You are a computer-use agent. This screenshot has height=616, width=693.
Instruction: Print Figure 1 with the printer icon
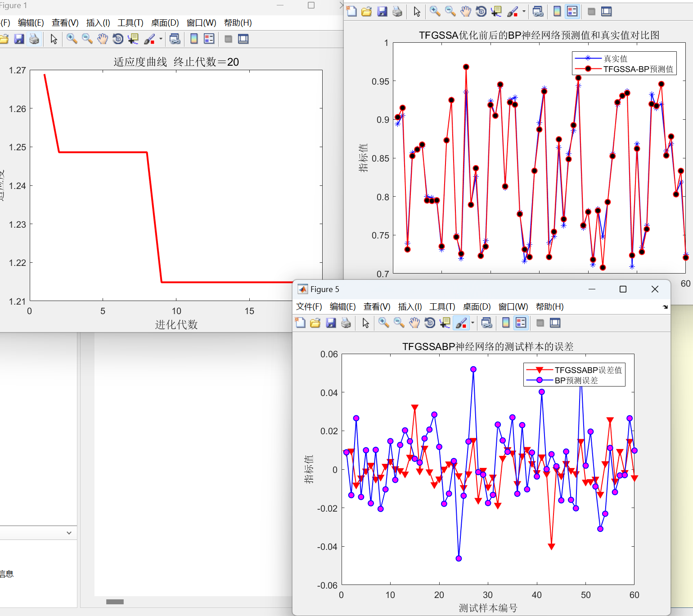pyautogui.click(x=34, y=39)
